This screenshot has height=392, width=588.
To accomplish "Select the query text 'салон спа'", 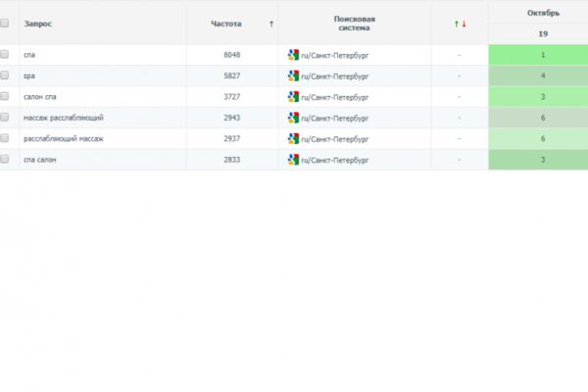I will click(x=40, y=97).
